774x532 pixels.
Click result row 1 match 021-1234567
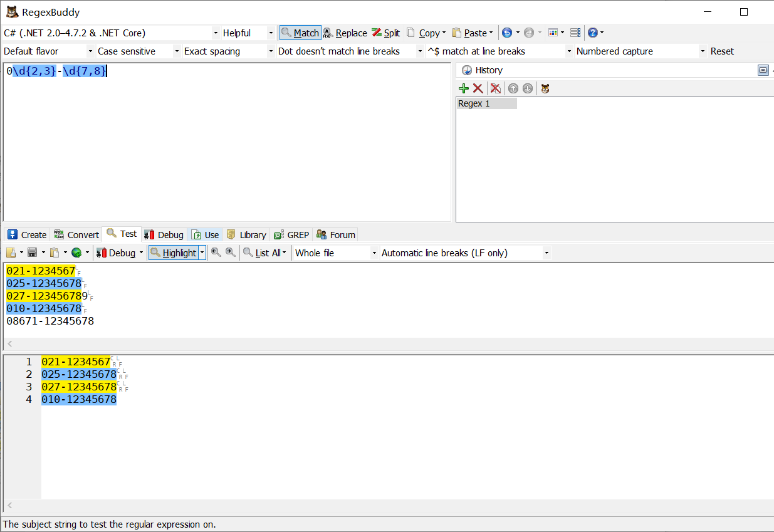point(76,362)
